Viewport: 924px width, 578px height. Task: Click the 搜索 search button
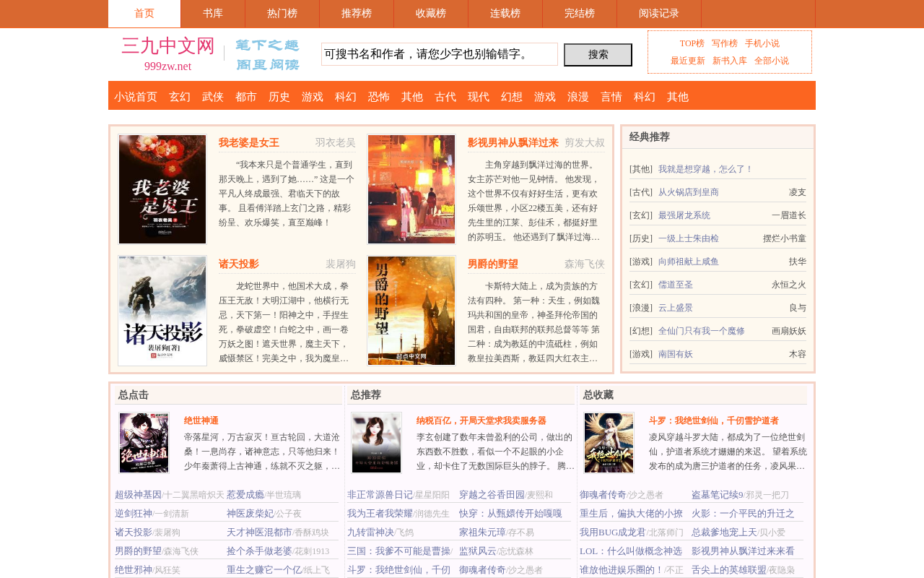click(x=598, y=55)
